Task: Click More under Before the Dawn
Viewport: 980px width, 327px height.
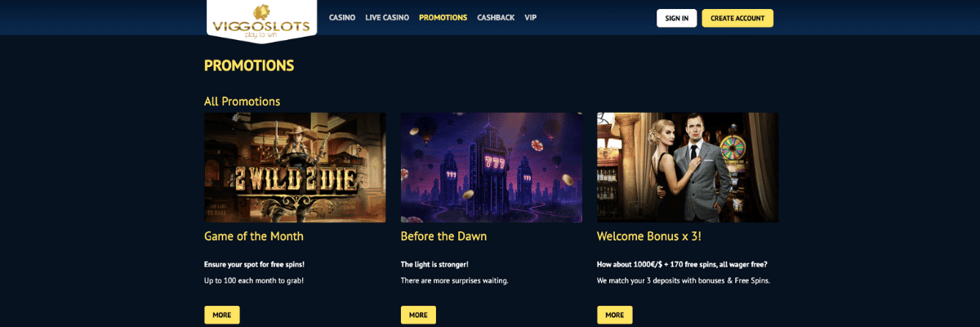Action: 418,315
